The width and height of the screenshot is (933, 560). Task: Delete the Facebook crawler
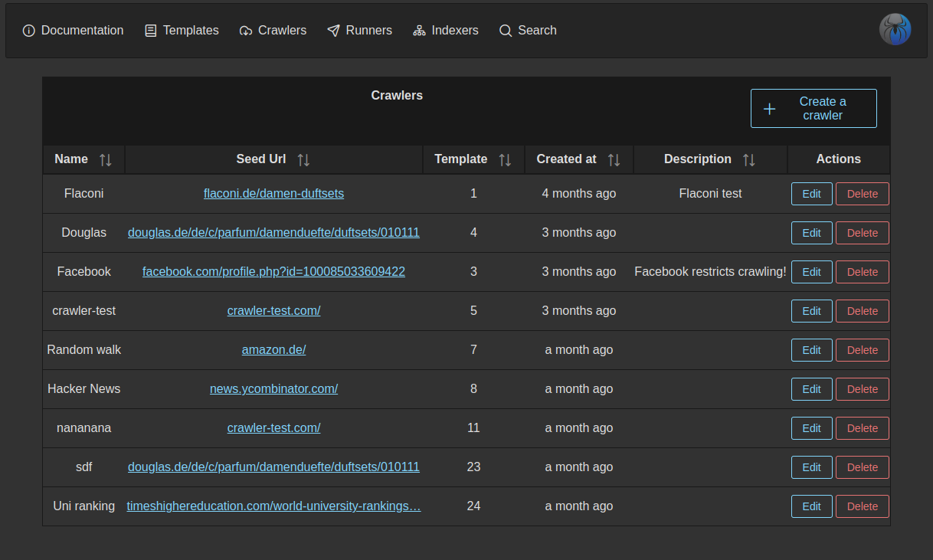[863, 272]
